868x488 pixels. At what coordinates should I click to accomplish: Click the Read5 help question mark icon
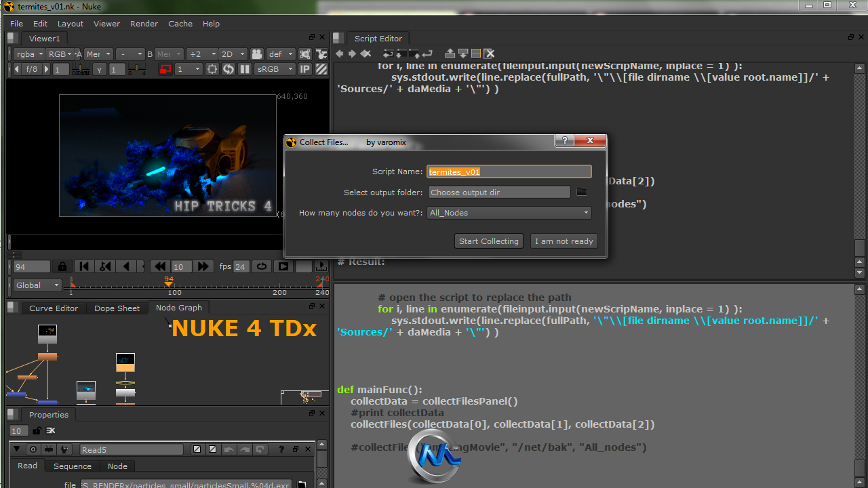pos(281,449)
